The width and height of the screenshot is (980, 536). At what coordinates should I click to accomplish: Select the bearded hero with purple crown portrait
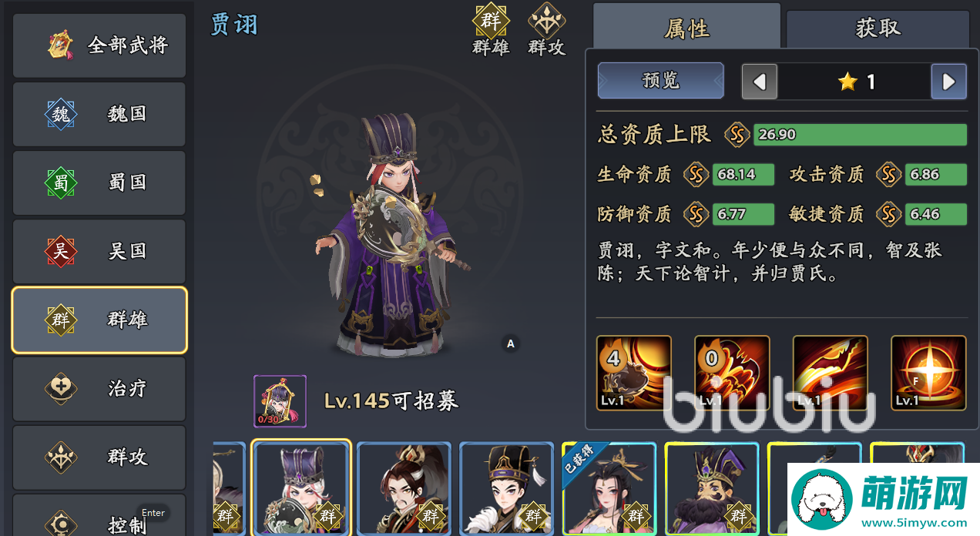(712, 488)
